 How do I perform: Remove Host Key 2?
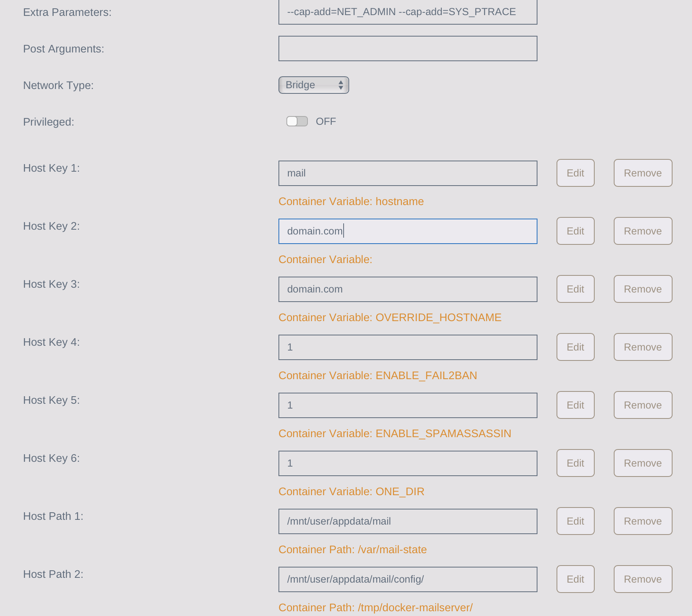coord(643,231)
